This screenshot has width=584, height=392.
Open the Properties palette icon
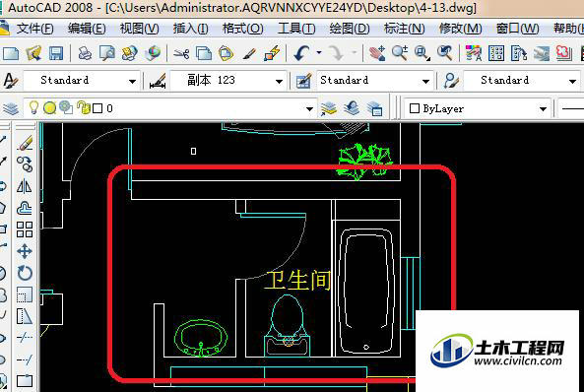tap(474, 53)
